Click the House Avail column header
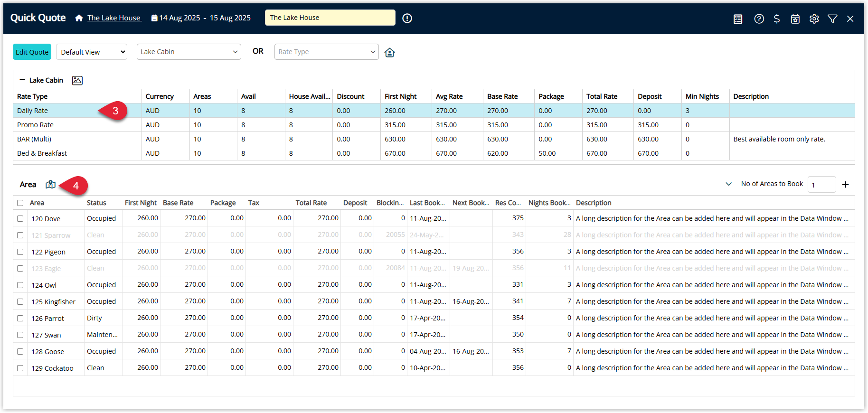 tap(310, 96)
